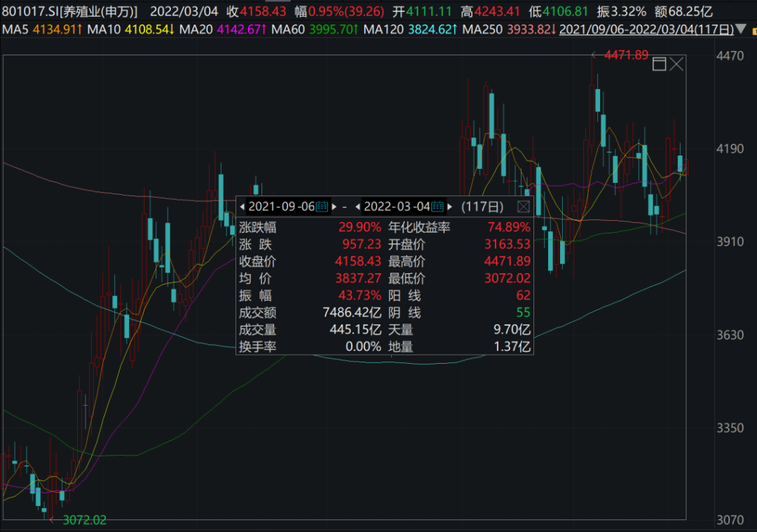Click the 4190 price axis label
The height and width of the screenshot is (532, 757).
[x=730, y=149]
